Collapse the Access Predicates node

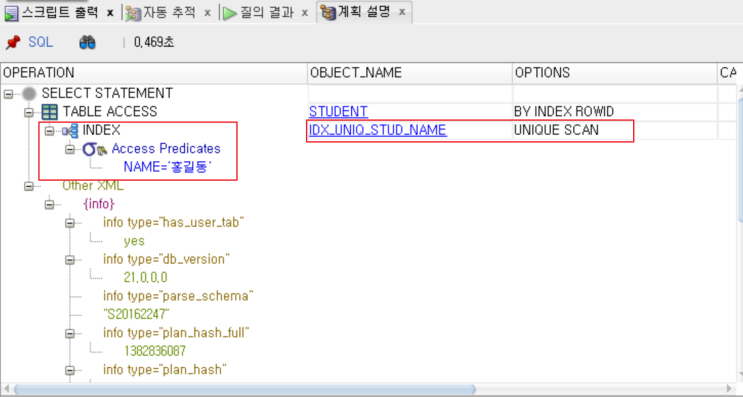(x=70, y=149)
